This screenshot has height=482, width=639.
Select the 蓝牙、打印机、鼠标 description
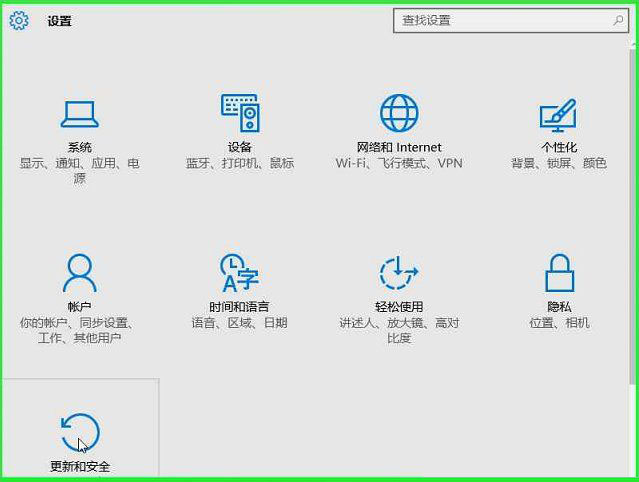tap(240, 163)
